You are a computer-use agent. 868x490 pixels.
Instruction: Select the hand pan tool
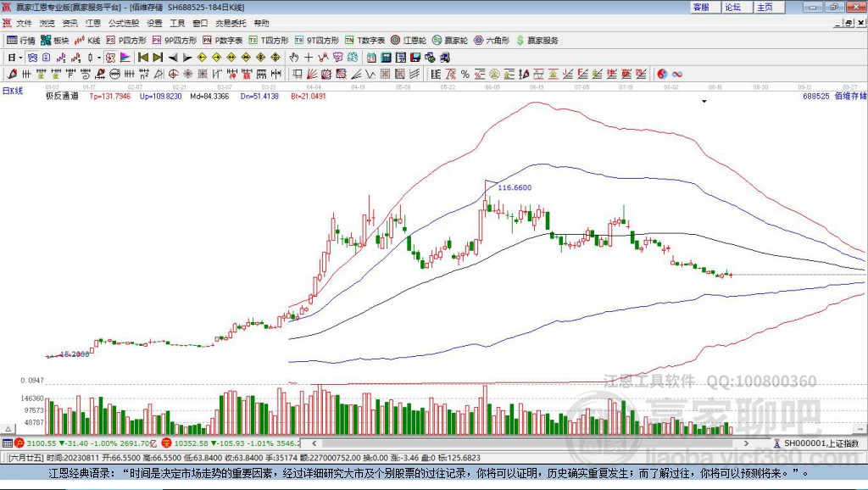pyautogui.click(x=293, y=58)
